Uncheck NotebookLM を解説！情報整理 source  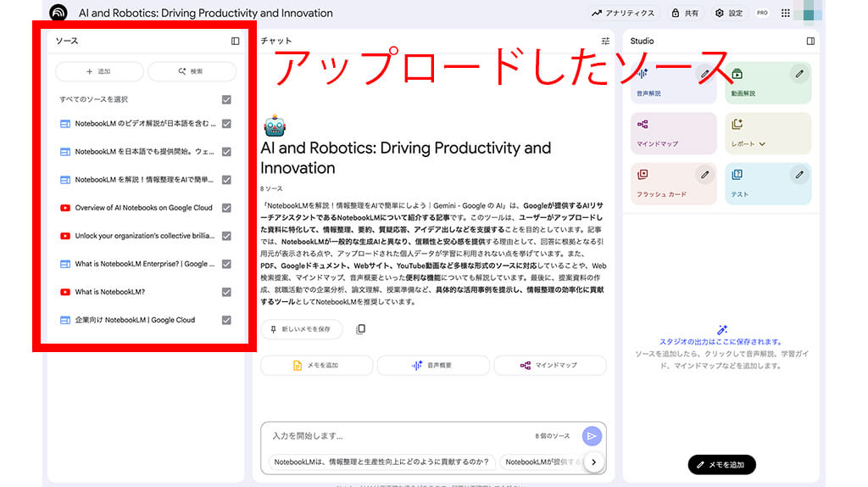click(x=226, y=180)
